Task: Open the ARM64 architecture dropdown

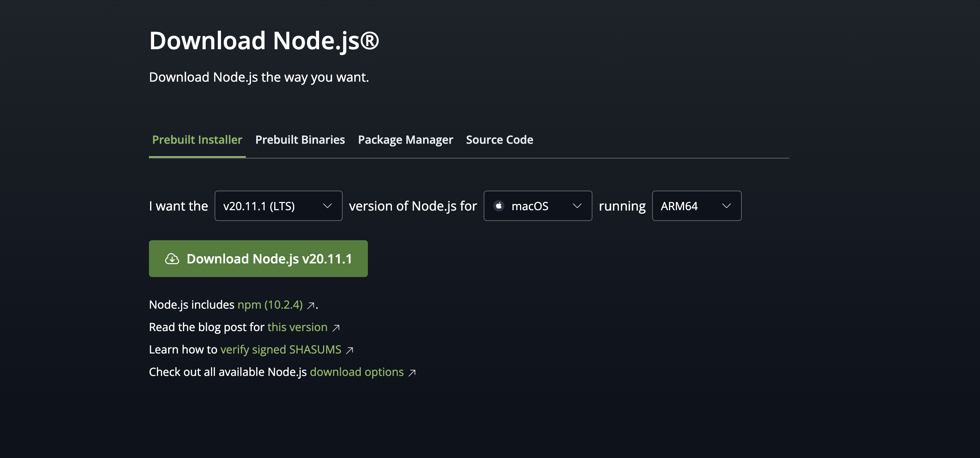Action: (x=696, y=206)
